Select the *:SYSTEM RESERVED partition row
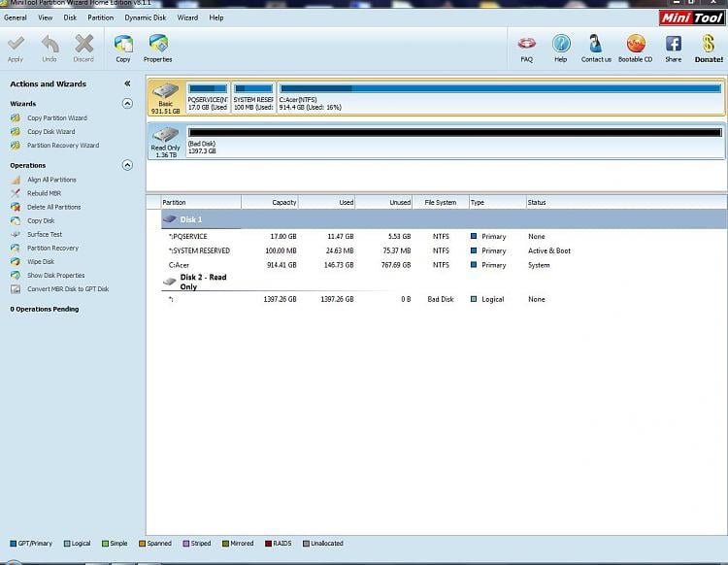The image size is (728, 565). [445, 250]
